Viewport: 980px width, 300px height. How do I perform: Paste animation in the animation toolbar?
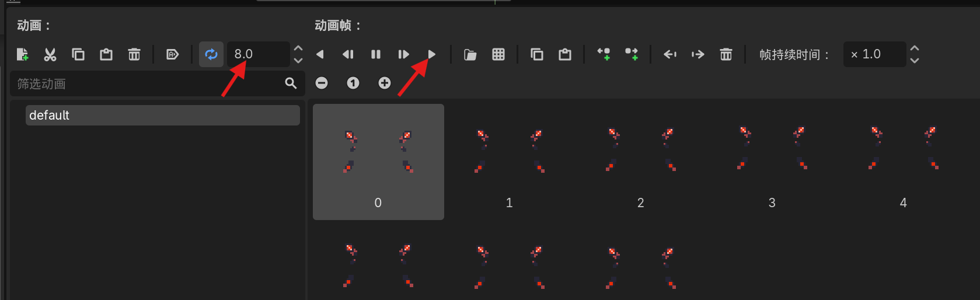tap(106, 54)
